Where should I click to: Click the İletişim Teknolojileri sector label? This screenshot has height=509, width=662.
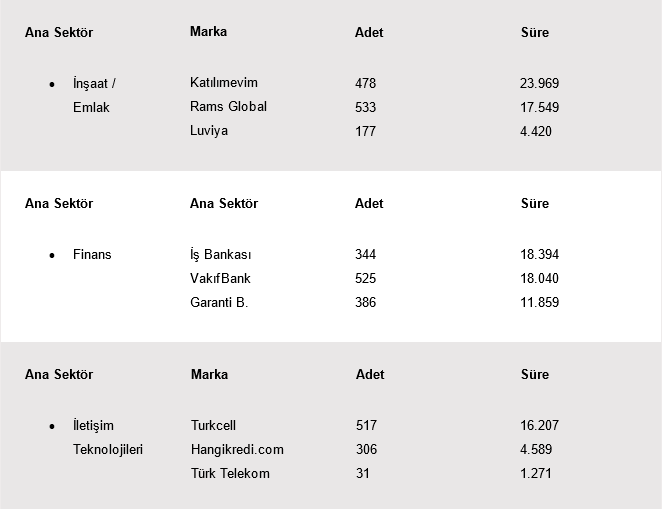click(107, 437)
